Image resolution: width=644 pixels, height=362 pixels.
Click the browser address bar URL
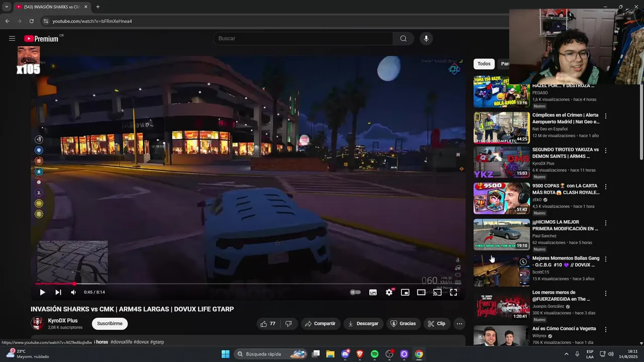coord(92,21)
